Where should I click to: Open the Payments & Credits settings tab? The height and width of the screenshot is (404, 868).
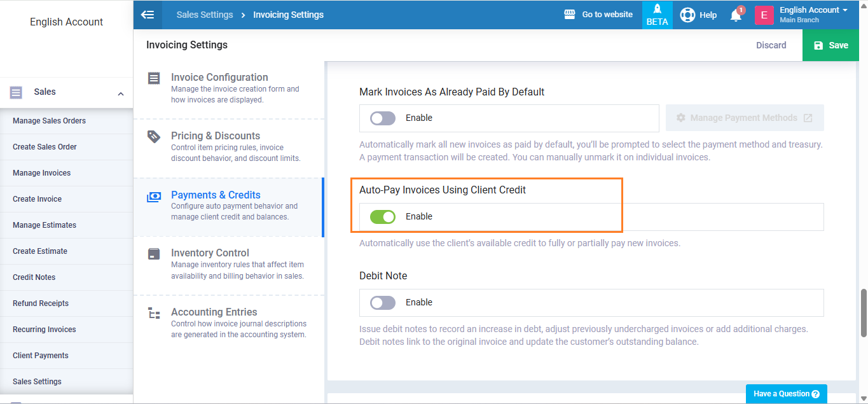pos(216,195)
